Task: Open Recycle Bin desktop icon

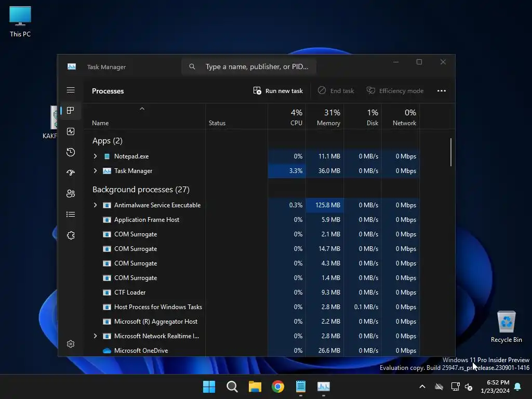Action: coord(506,327)
